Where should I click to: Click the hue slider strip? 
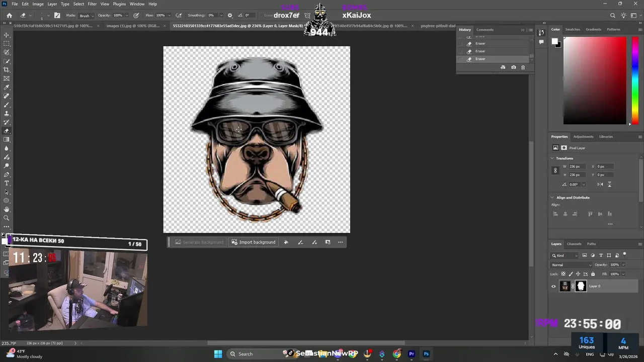coord(635,80)
